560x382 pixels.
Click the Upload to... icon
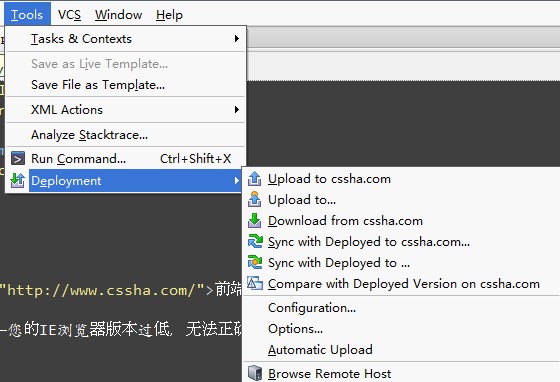254,199
